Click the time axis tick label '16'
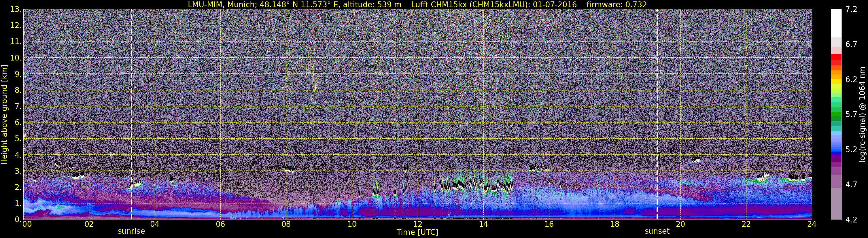 pos(549,224)
